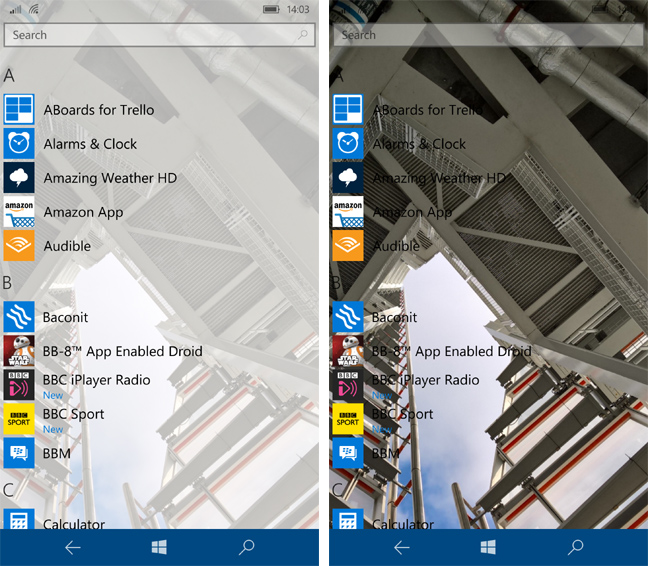The image size is (648, 566).
Task: Launch Amazon App icon in left phone
Action: [x=19, y=212]
